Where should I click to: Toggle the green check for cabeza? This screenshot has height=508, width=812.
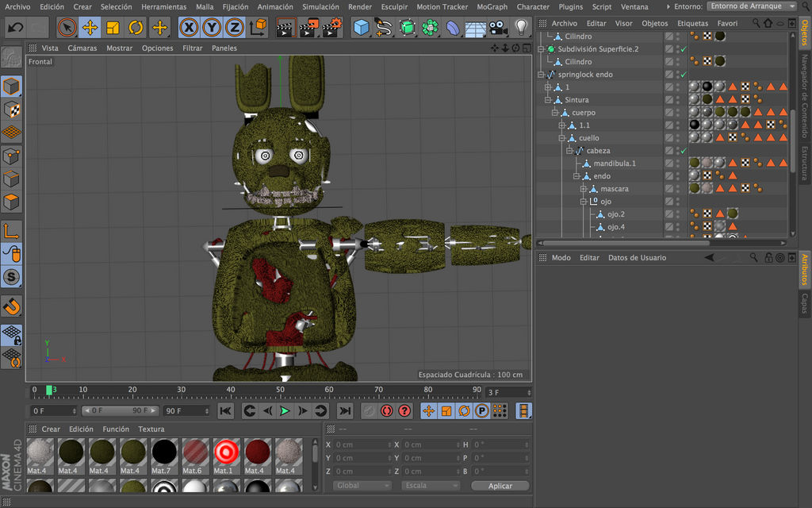tap(684, 151)
